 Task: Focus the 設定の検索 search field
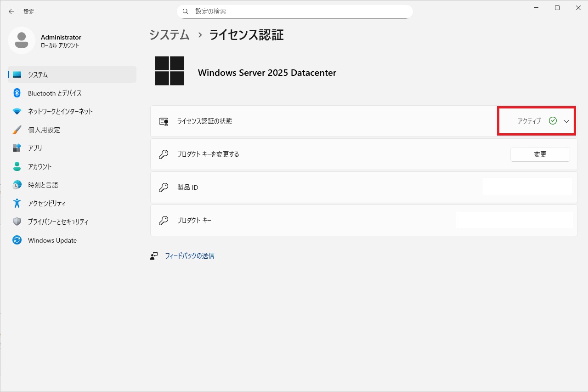[x=295, y=11]
